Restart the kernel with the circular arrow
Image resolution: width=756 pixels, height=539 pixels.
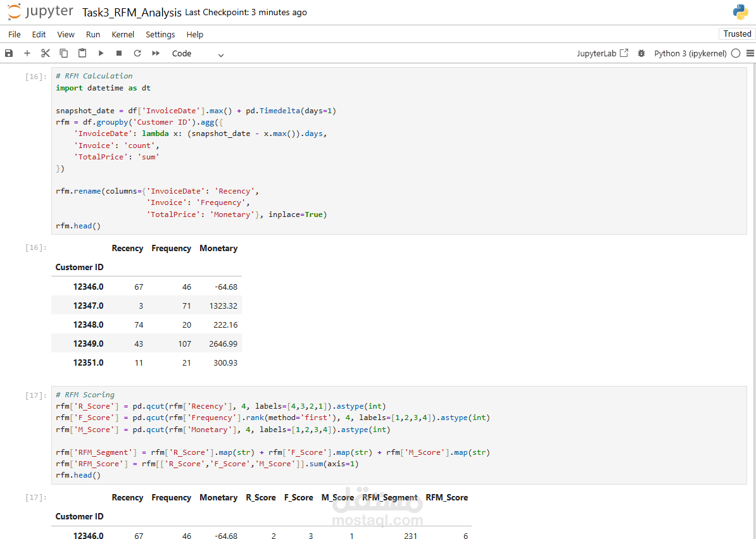137,54
